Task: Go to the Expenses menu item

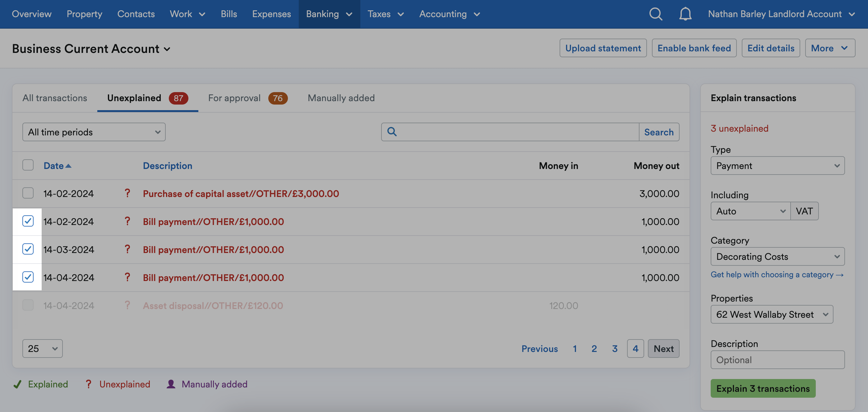Action: pyautogui.click(x=272, y=14)
